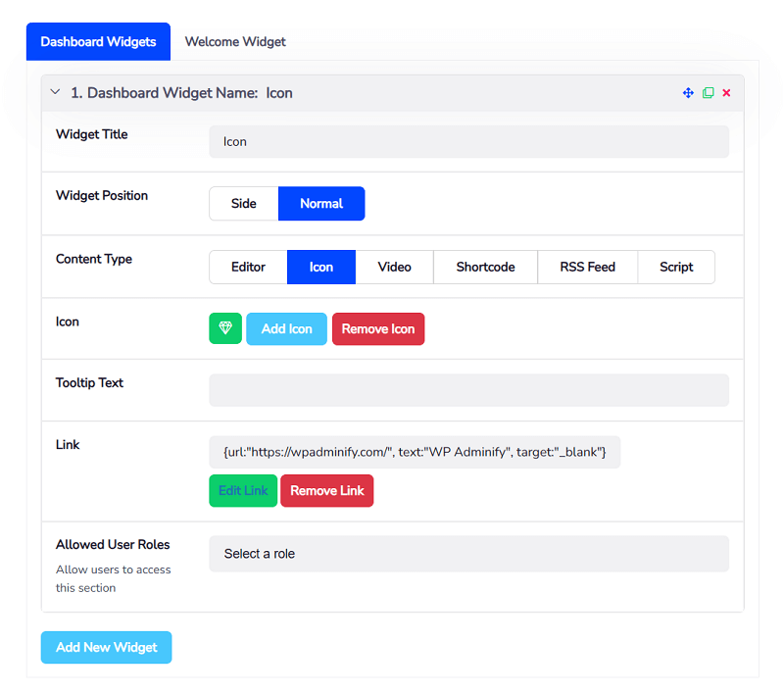This screenshot has height=693, width=784.
Task: Open Edit Link dialog
Action: click(x=242, y=490)
